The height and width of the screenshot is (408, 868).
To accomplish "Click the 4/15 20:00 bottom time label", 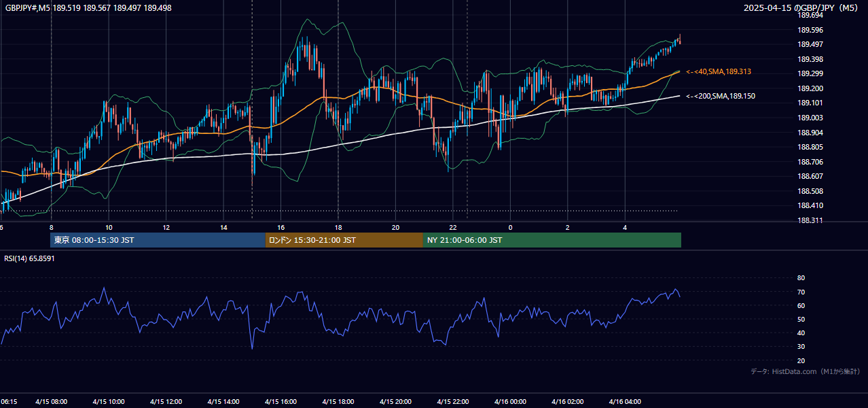I will tap(395, 402).
